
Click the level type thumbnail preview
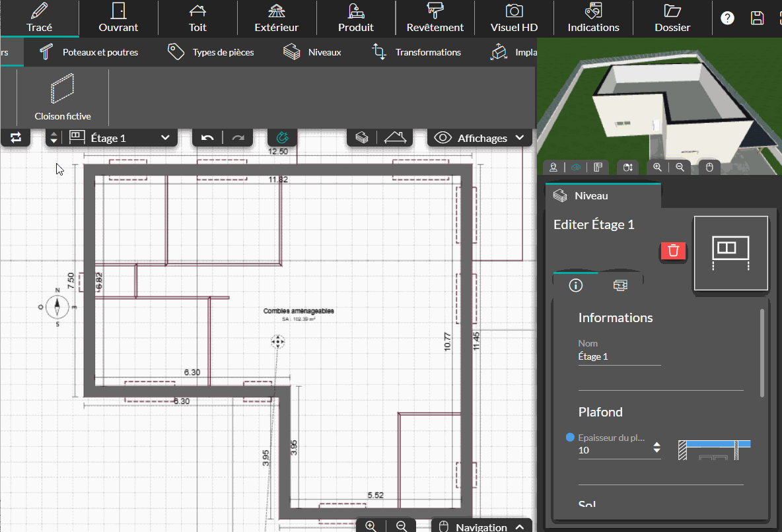pyautogui.click(x=730, y=253)
